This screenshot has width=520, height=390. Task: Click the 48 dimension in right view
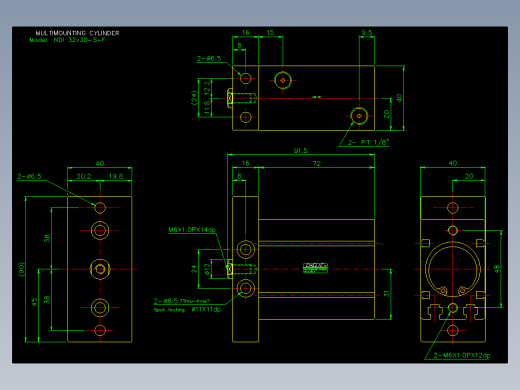coord(497,269)
